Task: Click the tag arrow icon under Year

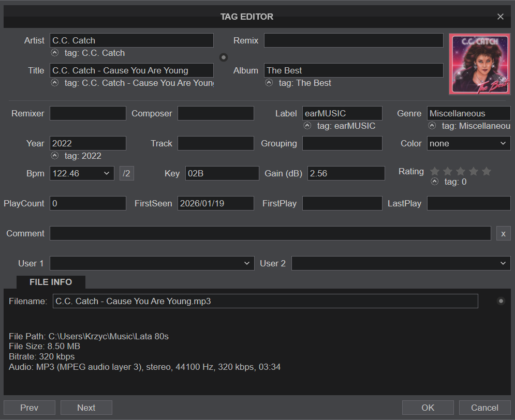Action: coord(54,156)
